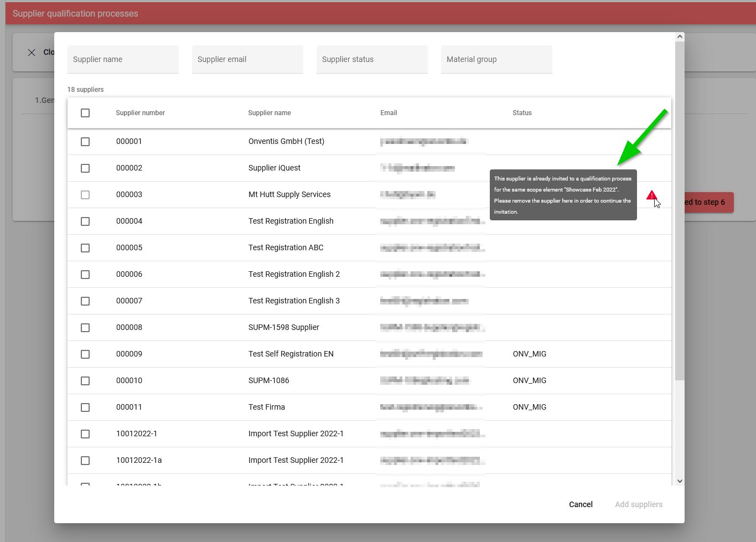
Task: Click scrollbar up arrow in dialog
Action: (x=680, y=37)
